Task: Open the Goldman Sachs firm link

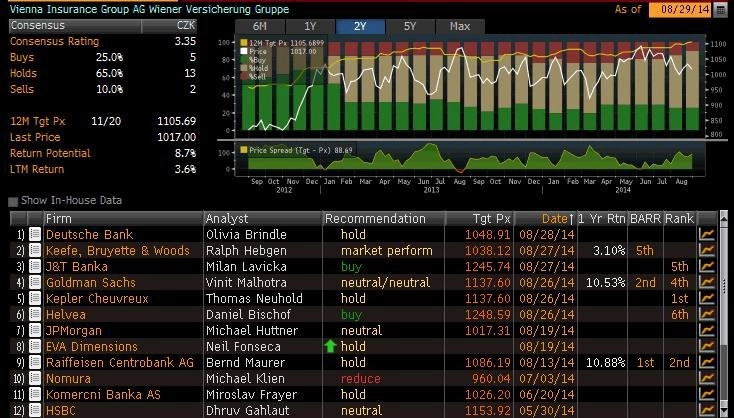Action: point(91,282)
